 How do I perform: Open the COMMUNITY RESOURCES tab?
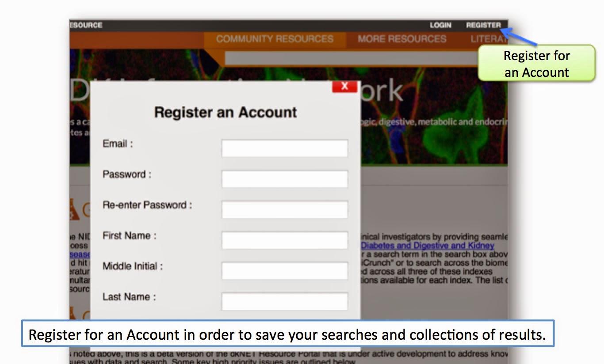point(275,39)
